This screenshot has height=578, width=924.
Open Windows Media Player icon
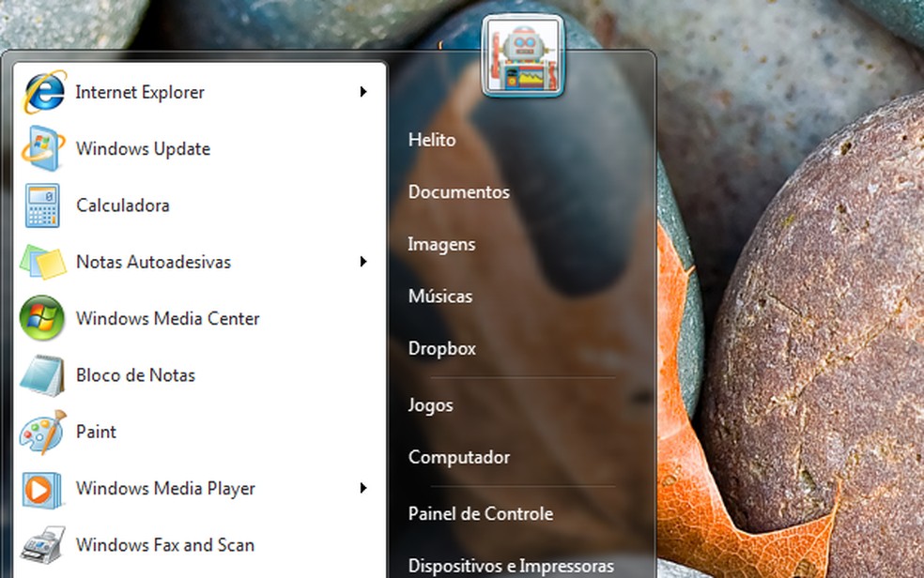pyautogui.click(x=41, y=489)
